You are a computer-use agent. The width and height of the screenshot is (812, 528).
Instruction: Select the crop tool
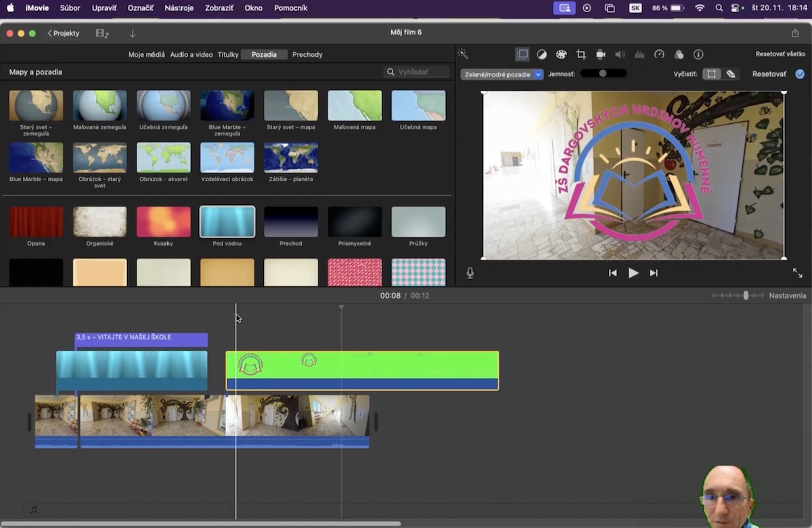pos(581,54)
